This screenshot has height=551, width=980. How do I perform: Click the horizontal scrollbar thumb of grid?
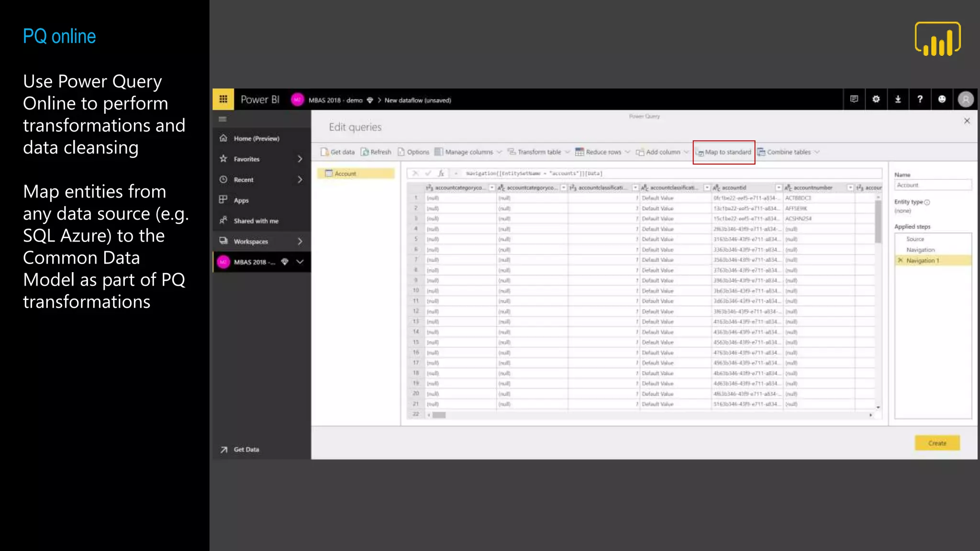pyautogui.click(x=439, y=415)
